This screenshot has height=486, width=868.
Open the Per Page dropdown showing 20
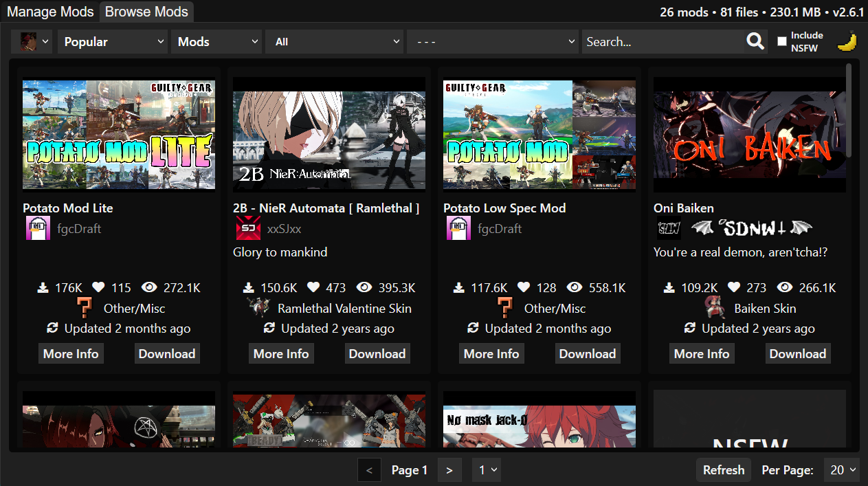coord(842,470)
